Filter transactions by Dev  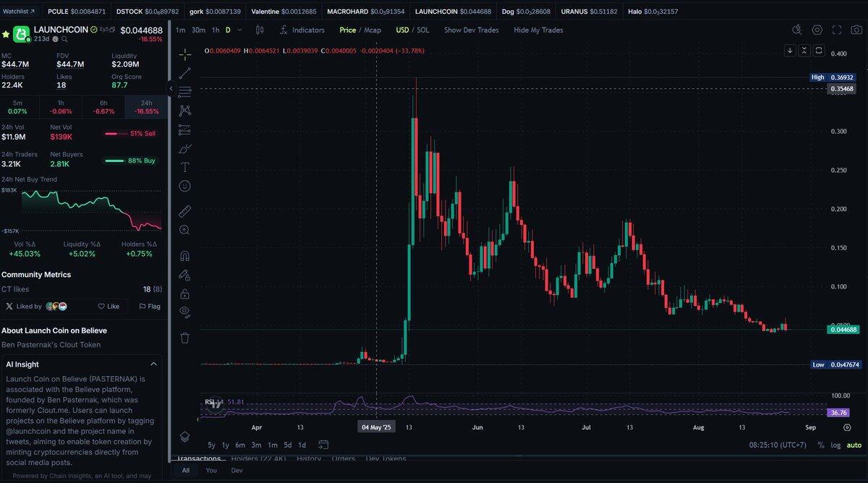coord(237,470)
